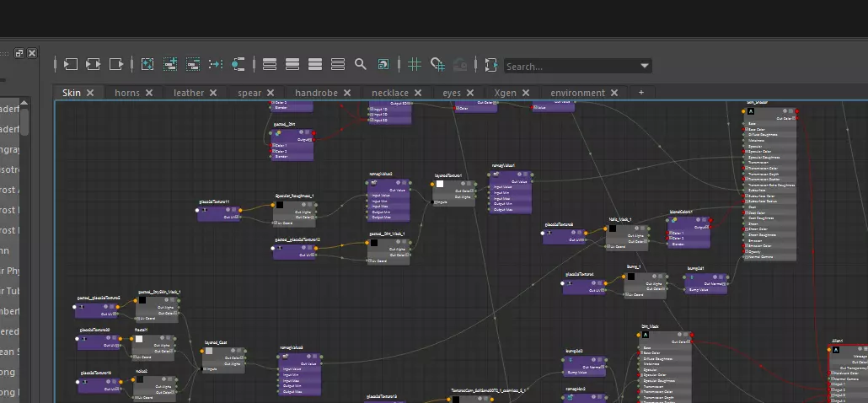Toggle node swatch size icon
Screen dimensions: 868x403
[383, 64]
